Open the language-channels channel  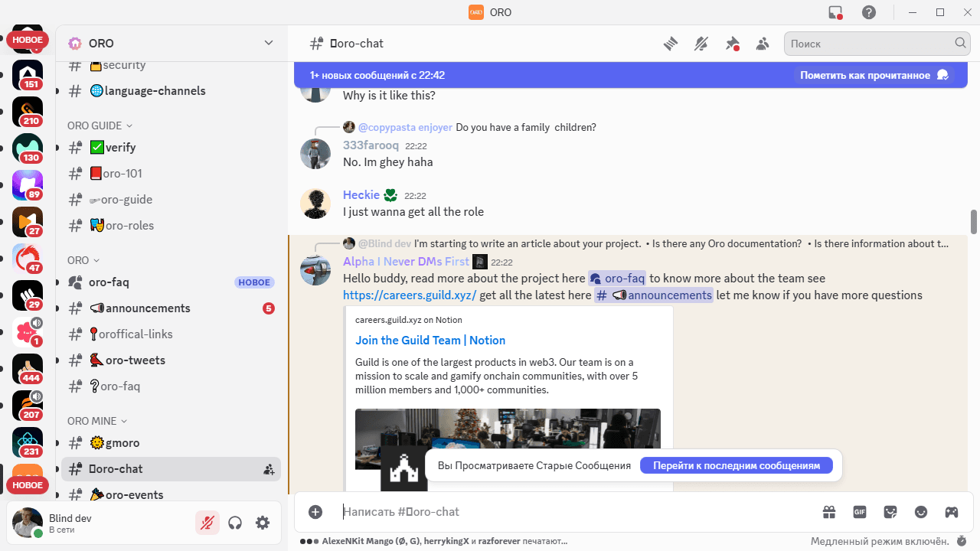(171, 91)
